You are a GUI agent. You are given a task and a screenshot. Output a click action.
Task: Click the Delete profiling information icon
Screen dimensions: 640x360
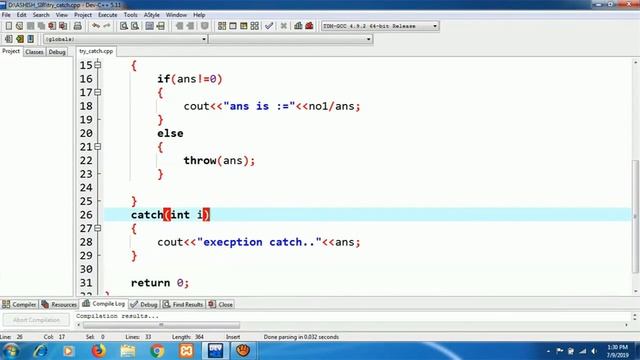309,26
